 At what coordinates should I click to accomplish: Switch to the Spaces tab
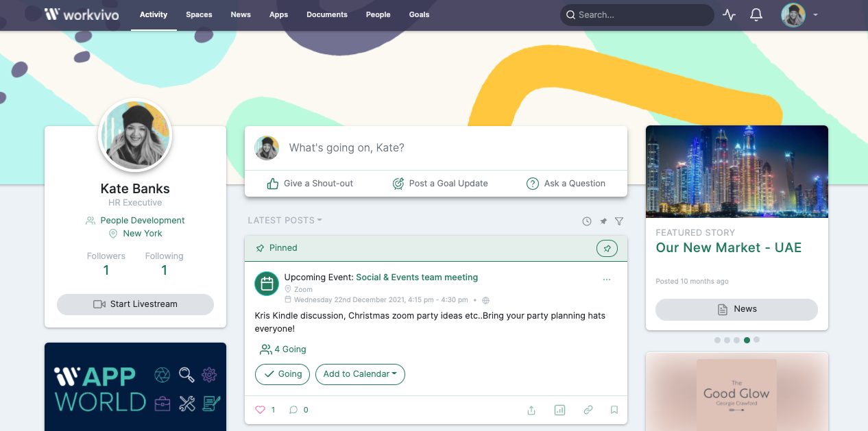point(199,14)
